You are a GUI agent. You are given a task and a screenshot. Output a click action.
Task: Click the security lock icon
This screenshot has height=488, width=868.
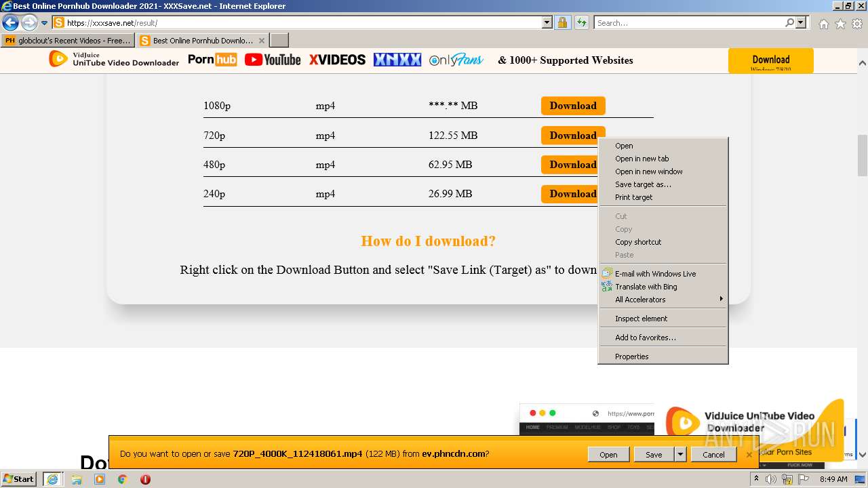click(x=562, y=23)
